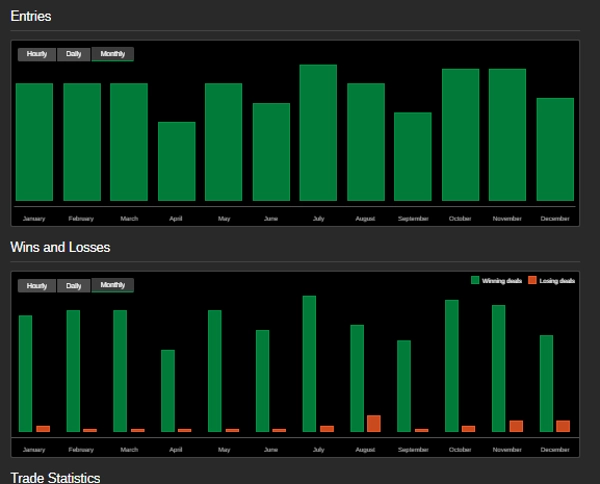Select Monthly tab in Entries chart

pyautogui.click(x=112, y=54)
